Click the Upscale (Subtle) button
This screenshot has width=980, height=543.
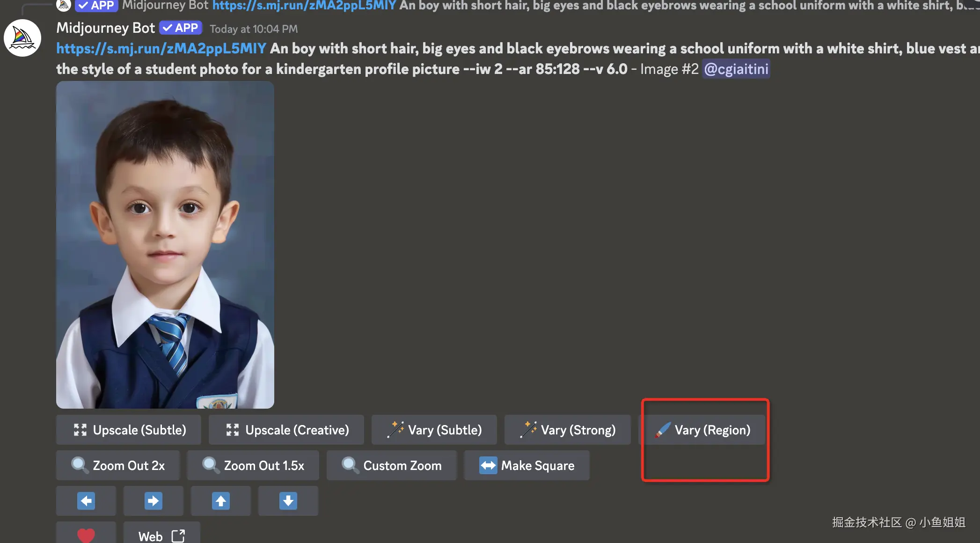(129, 430)
